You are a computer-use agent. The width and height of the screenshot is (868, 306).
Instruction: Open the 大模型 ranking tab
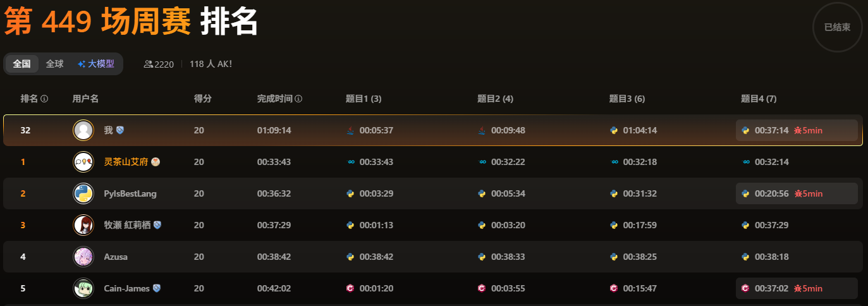(x=96, y=64)
